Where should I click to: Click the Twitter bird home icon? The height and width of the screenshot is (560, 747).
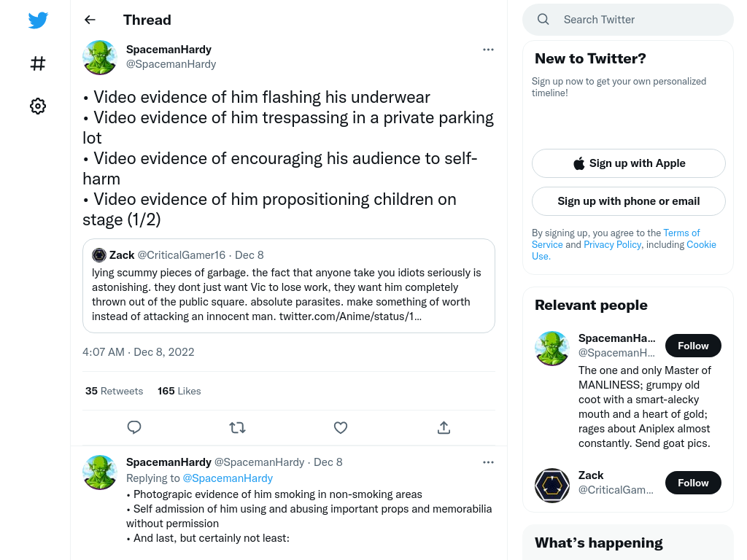pyautogui.click(x=38, y=20)
